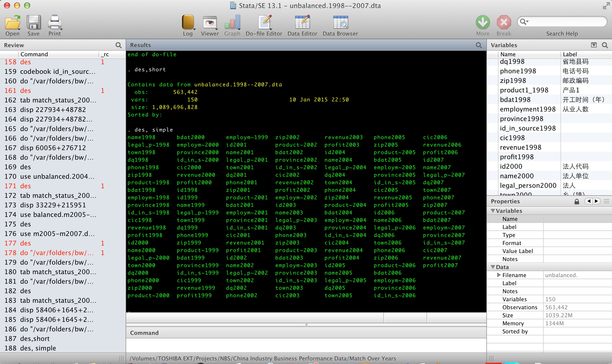This screenshot has height=364, width=612.
Task: Select command 176 use m2005-m2007.d...
Action: click(63, 234)
